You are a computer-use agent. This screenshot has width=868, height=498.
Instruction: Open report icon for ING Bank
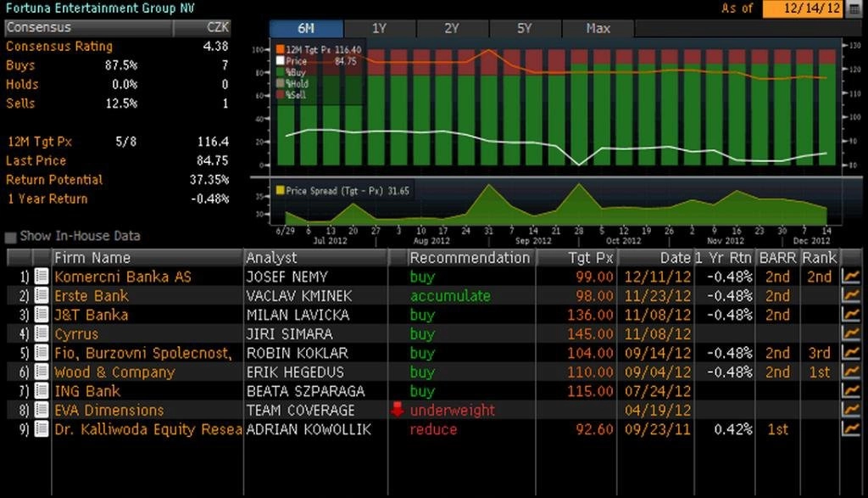tap(42, 391)
